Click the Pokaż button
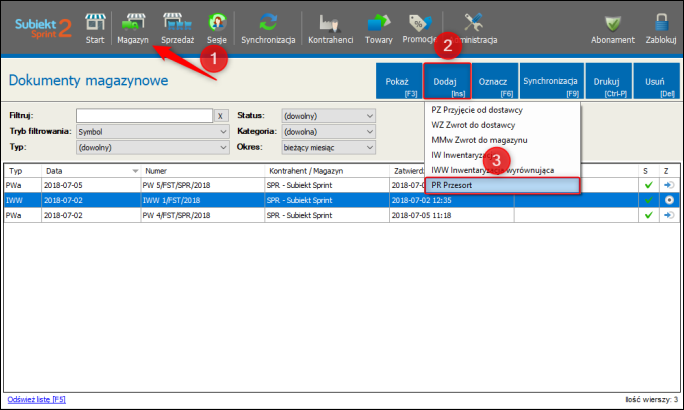Screen dimensions: 684x410 pos(397,81)
